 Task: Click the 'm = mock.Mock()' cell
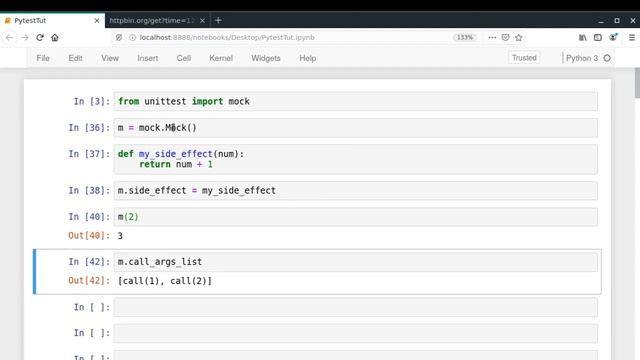[356, 128]
